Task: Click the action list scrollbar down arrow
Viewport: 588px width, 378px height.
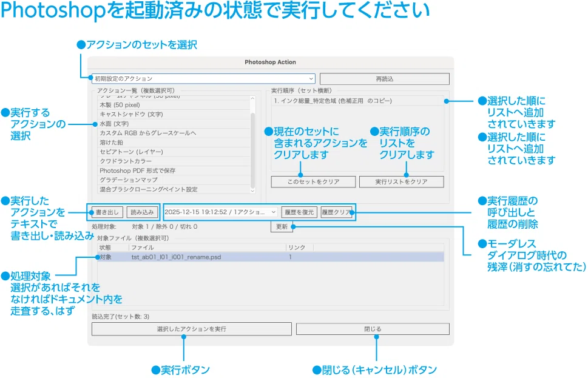Action: 252,191
